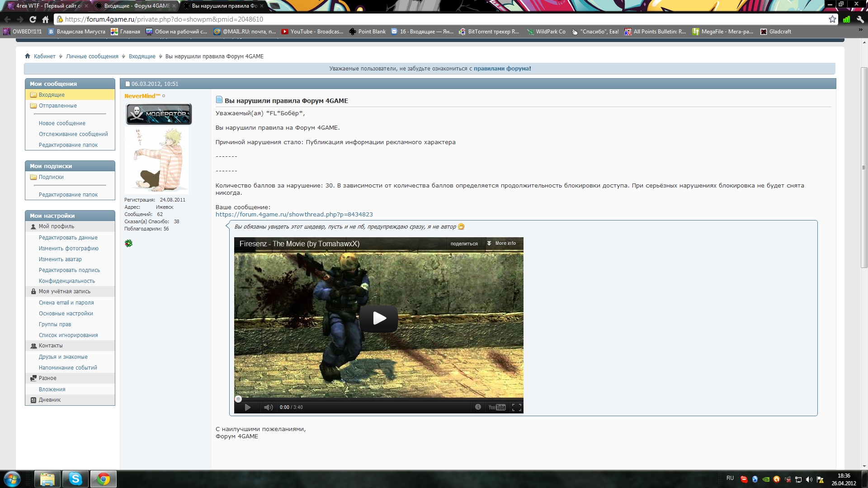Expand the bookmarks bar overflow chevron

tap(860, 30)
